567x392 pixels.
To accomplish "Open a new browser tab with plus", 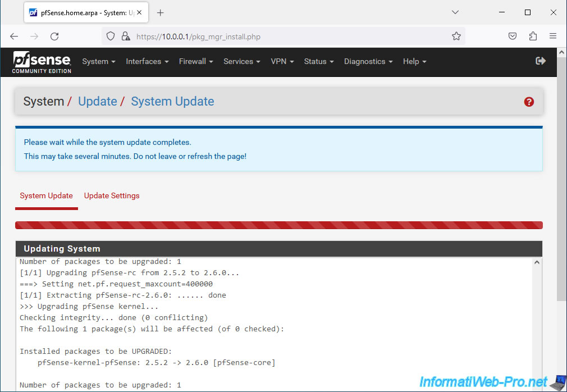I will click(x=160, y=13).
